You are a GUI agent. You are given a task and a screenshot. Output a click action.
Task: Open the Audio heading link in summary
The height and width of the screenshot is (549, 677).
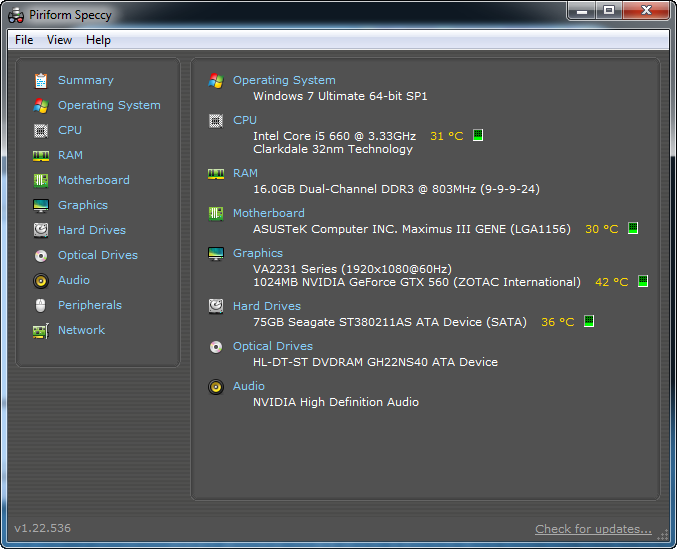[249, 386]
